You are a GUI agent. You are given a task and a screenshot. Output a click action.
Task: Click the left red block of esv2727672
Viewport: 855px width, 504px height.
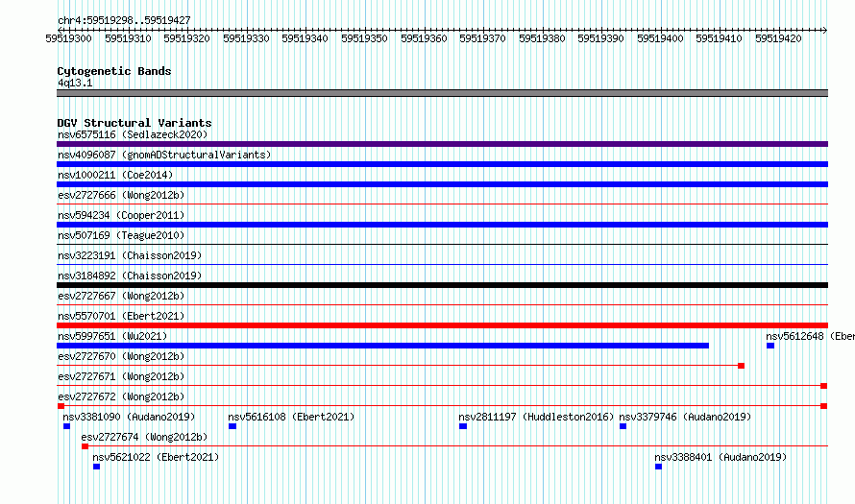click(61, 406)
